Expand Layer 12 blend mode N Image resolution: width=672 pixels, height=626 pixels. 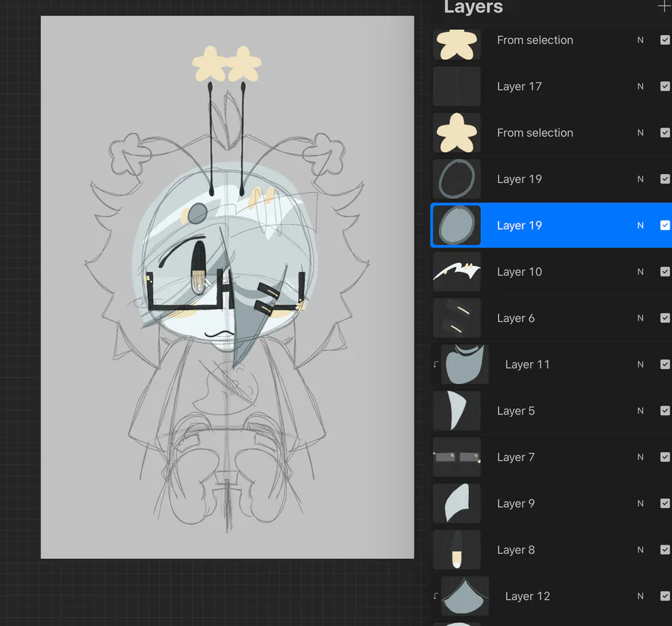click(x=641, y=595)
